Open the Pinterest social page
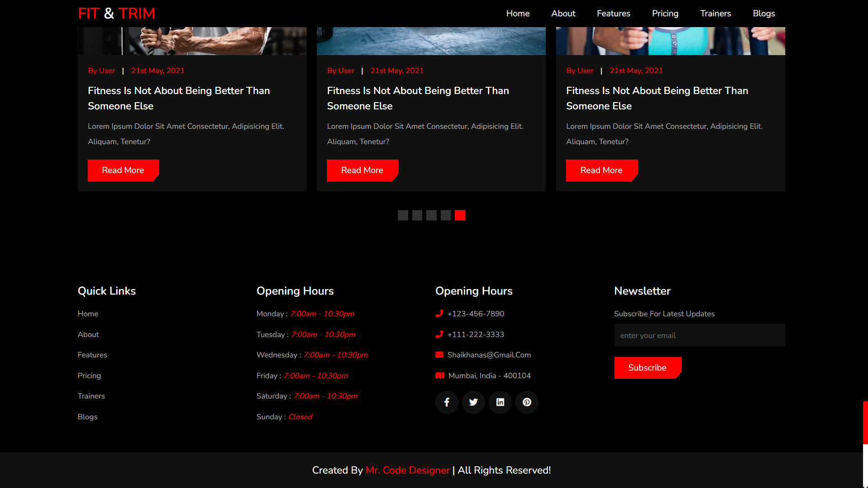 click(x=526, y=402)
